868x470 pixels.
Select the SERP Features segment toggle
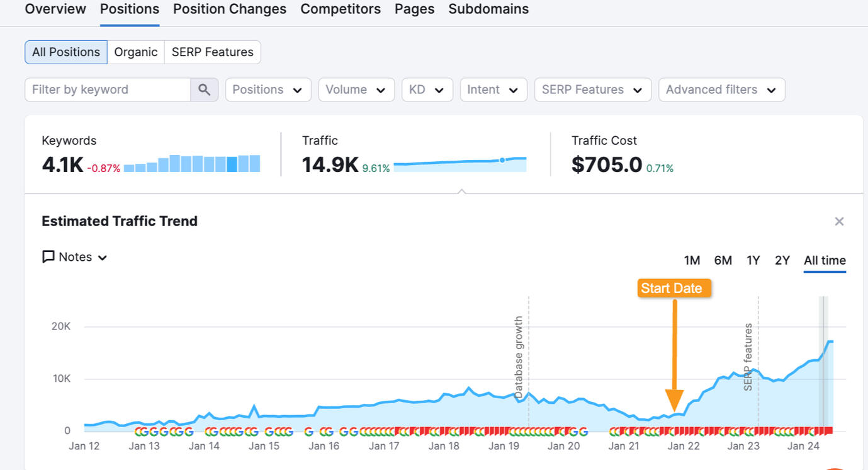212,52
